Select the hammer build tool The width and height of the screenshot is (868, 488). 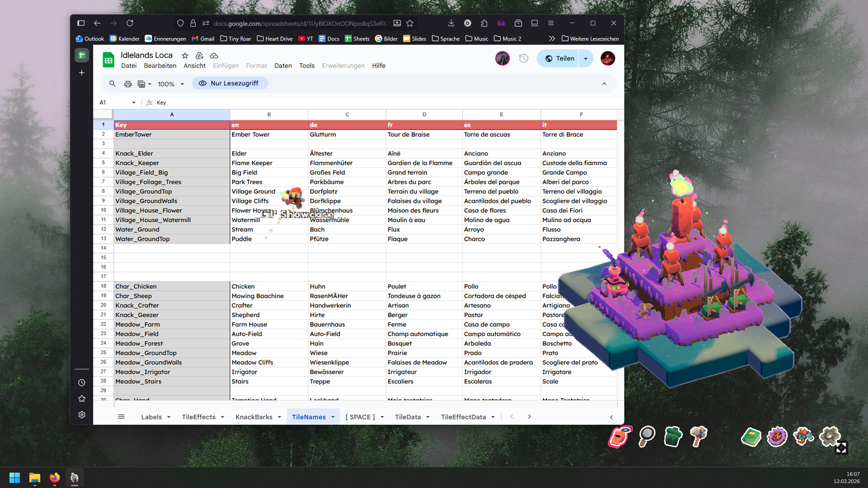pyautogui.click(x=699, y=436)
